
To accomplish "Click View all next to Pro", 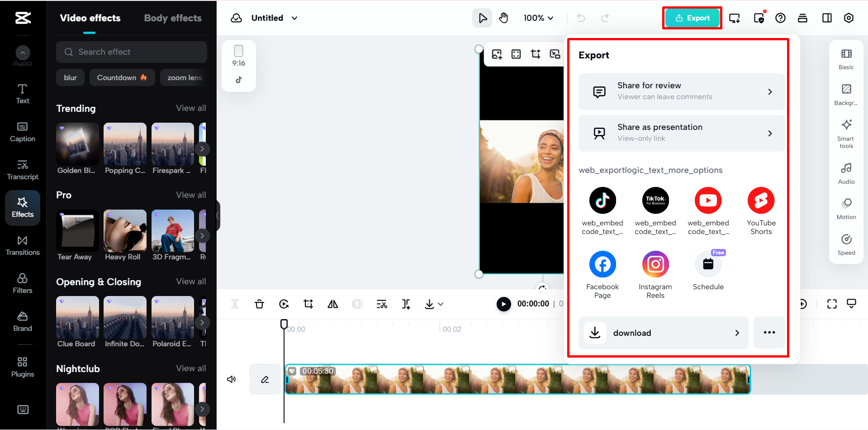I will [x=191, y=195].
